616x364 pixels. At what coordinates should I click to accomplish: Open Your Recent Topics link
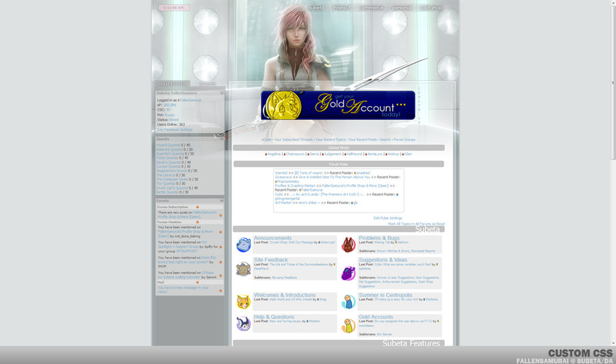[331, 140]
